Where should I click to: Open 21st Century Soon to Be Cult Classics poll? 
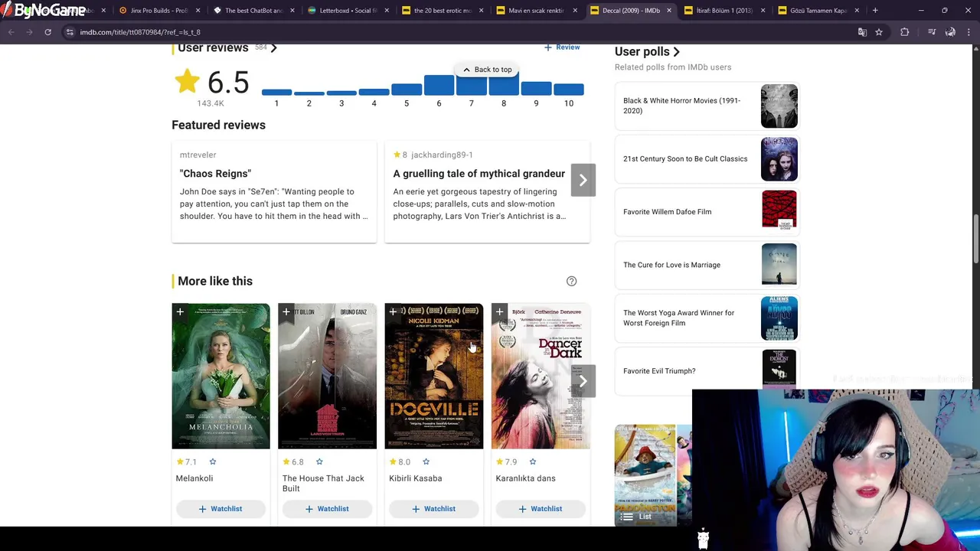point(706,159)
